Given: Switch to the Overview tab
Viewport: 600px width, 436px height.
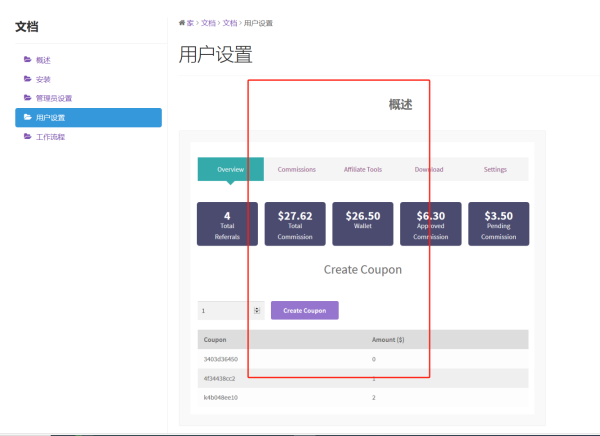Looking at the screenshot, I should click(230, 169).
